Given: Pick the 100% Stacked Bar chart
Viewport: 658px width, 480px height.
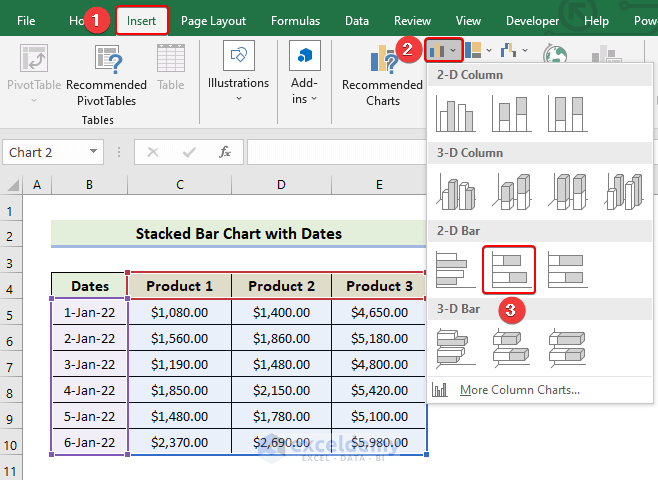Looking at the screenshot, I should pos(566,270).
